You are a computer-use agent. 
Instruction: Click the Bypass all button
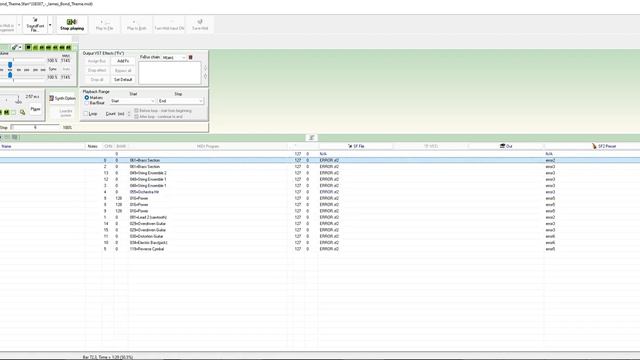coord(123,71)
